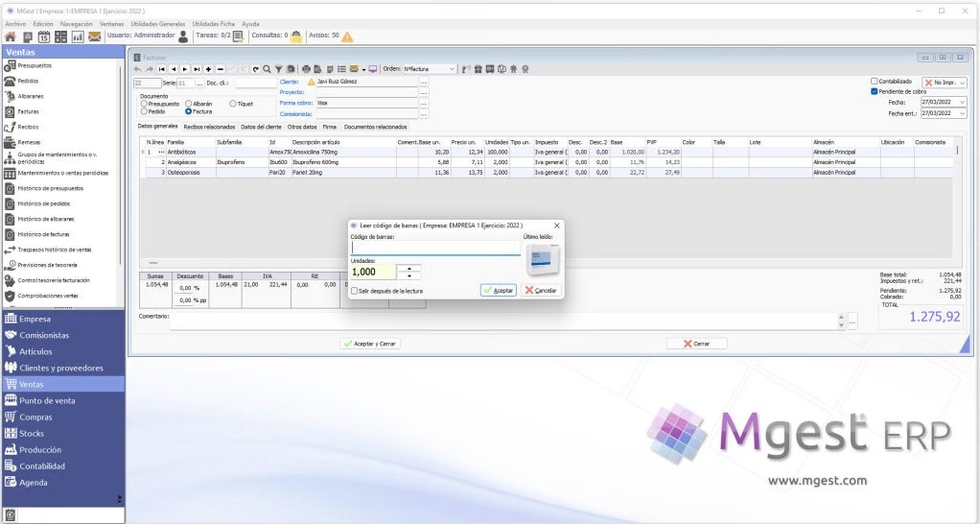Select the Albarán document radio button
Image resolution: width=980 pixels, height=524 pixels.
[x=188, y=104]
